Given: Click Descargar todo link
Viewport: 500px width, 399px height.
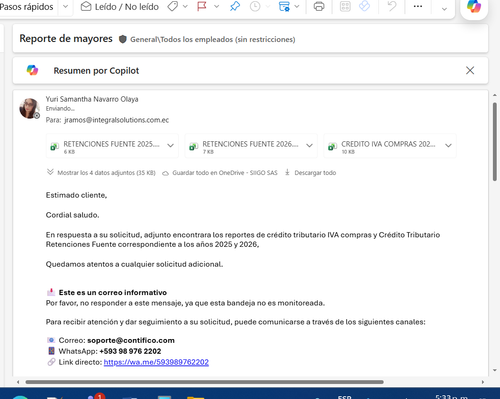Looking at the screenshot, I should point(315,173).
